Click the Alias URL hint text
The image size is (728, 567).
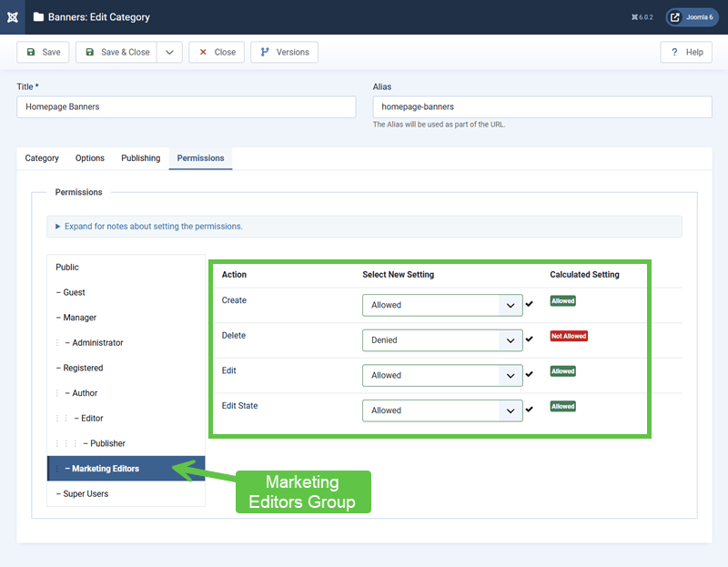click(439, 125)
